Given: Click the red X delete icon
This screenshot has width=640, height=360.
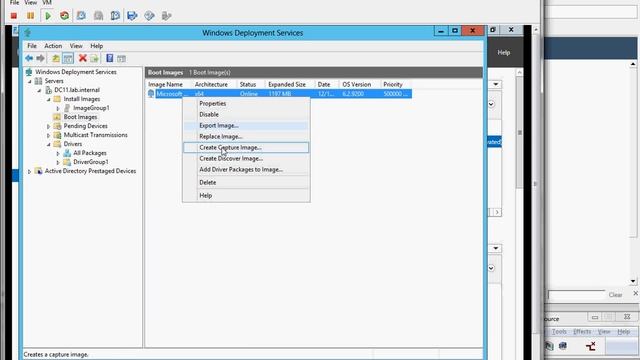Looking at the screenshot, I should point(83,58).
